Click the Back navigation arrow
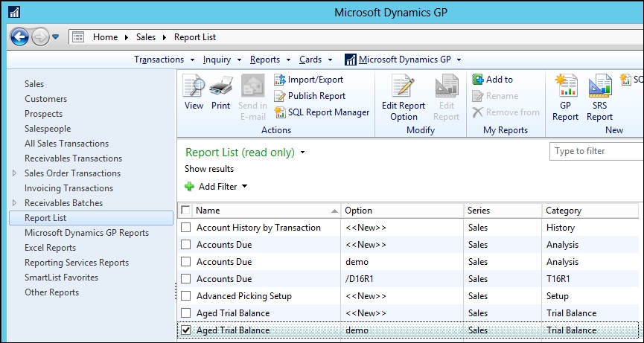The width and height of the screenshot is (644, 343). point(19,37)
